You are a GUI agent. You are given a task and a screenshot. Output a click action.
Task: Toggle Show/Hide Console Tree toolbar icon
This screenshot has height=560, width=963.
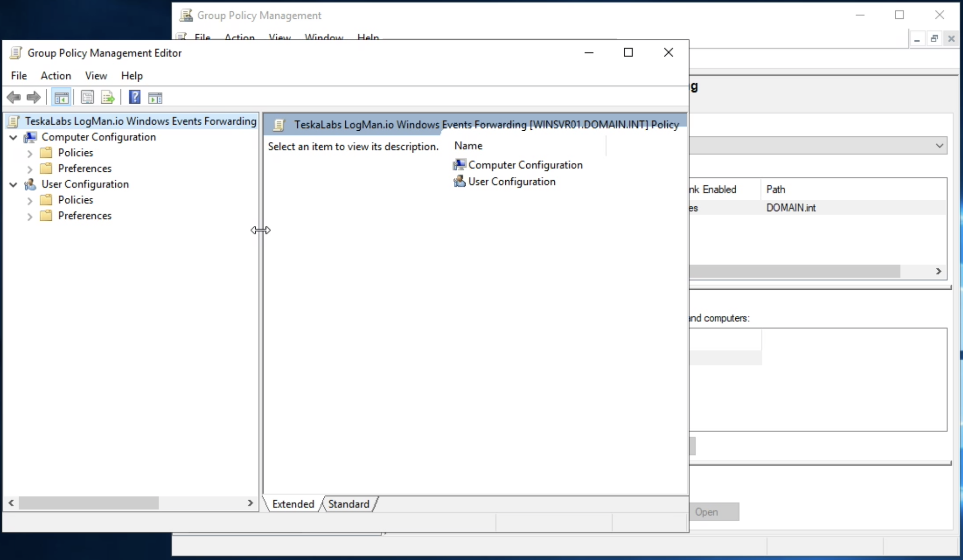point(61,97)
